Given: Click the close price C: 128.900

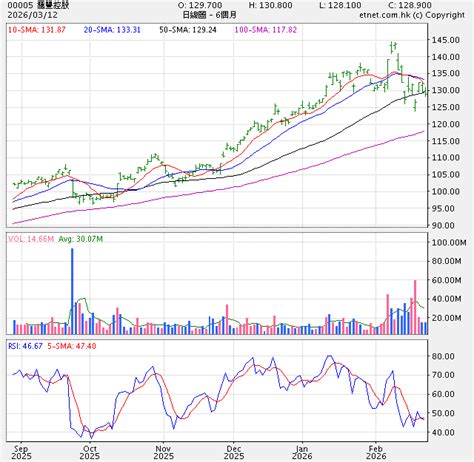Looking at the screenshot, I should 410,6.
